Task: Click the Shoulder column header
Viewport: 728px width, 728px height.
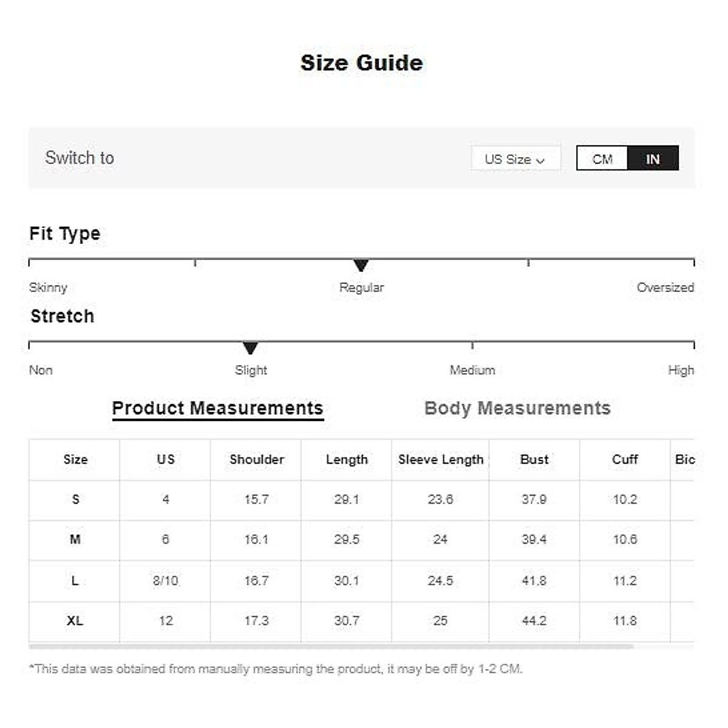Action: pyautogui.click(x=257, y=459)
